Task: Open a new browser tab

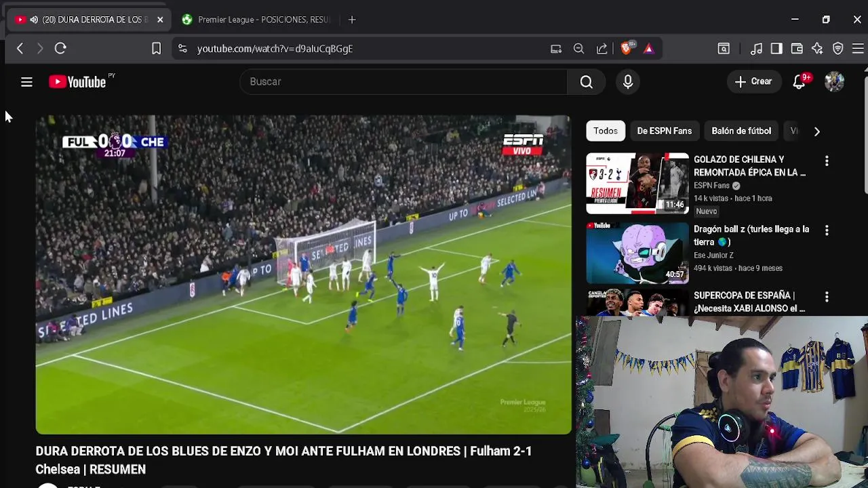Action: point(352,20)
